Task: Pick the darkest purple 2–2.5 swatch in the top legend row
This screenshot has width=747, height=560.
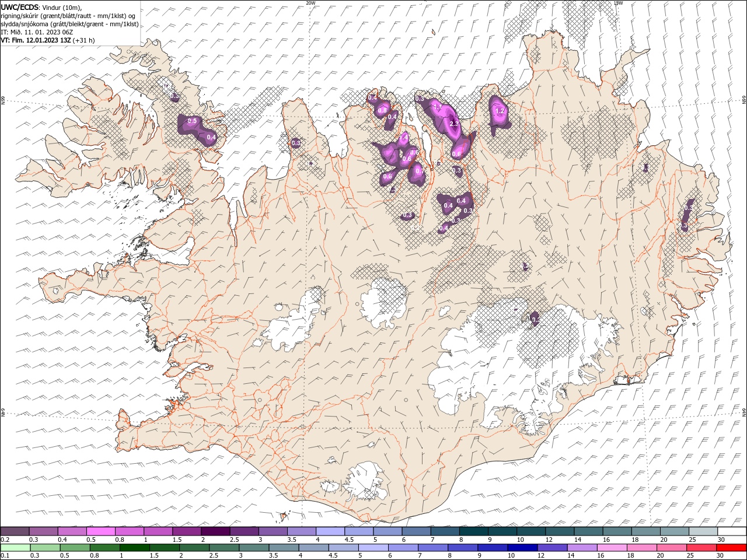Action: click(215, 531)
